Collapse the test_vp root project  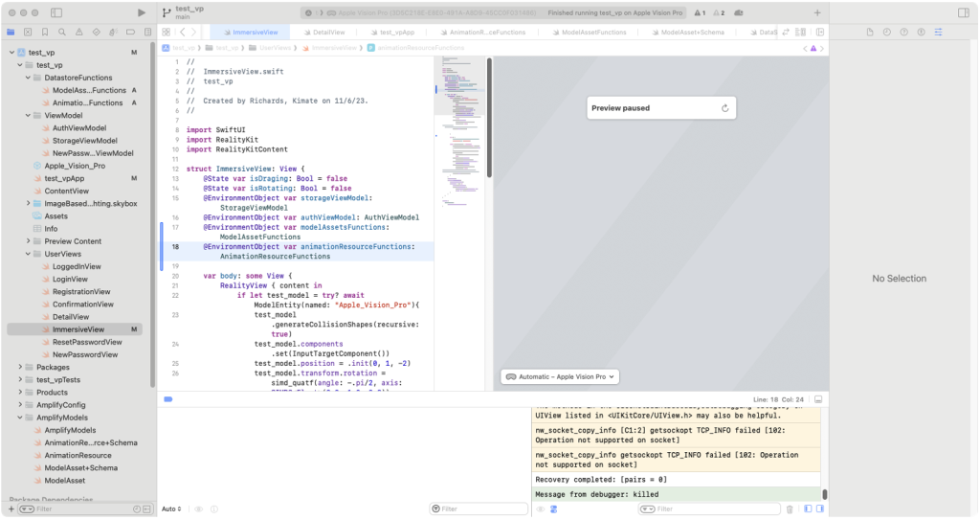coord(11,53)
